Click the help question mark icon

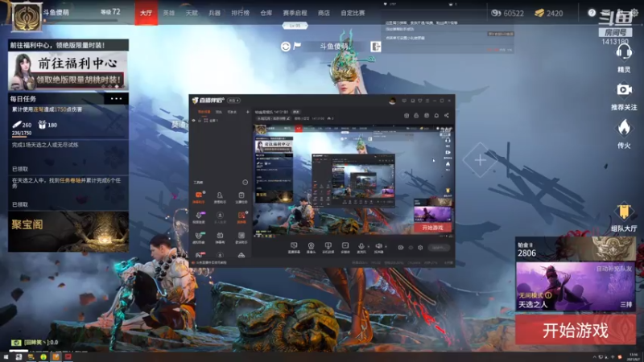(592, 13)
